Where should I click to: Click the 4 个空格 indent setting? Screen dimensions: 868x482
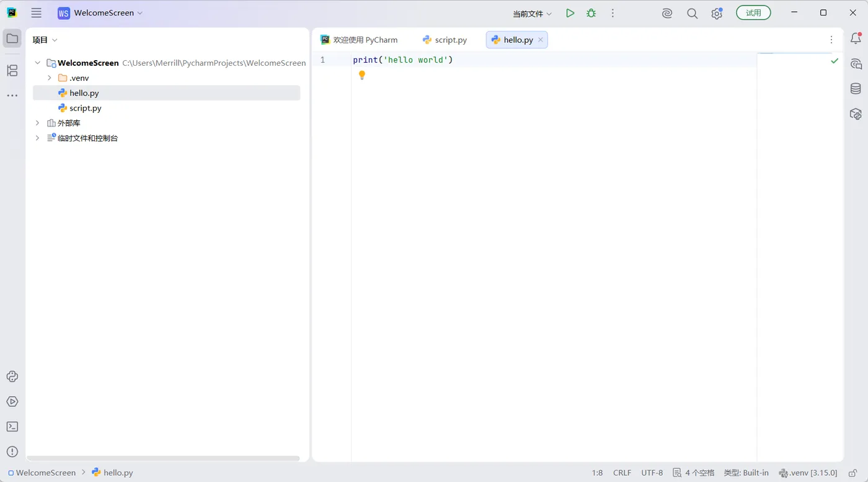(x=694, y=473)
